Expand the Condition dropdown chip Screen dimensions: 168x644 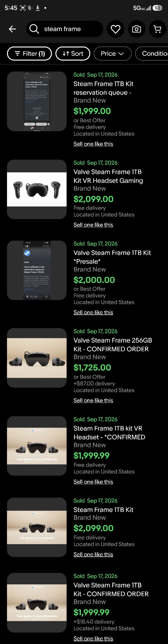click(152, 54)
